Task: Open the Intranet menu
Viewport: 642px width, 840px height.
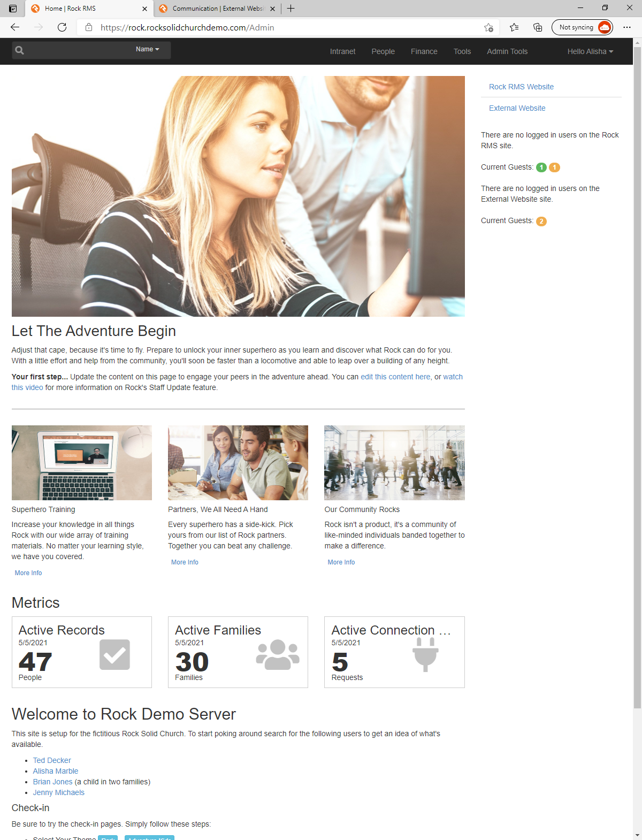Action: [342, 51]
